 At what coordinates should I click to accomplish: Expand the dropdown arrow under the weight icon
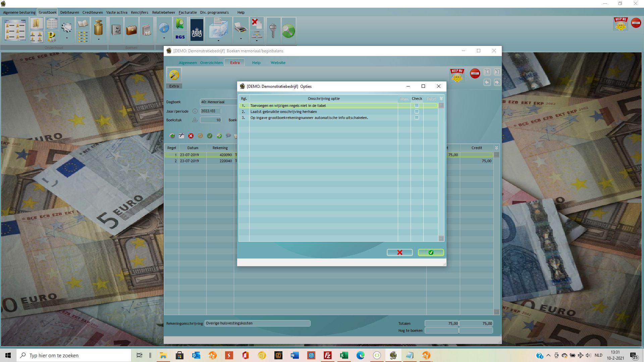pos(99,39)
